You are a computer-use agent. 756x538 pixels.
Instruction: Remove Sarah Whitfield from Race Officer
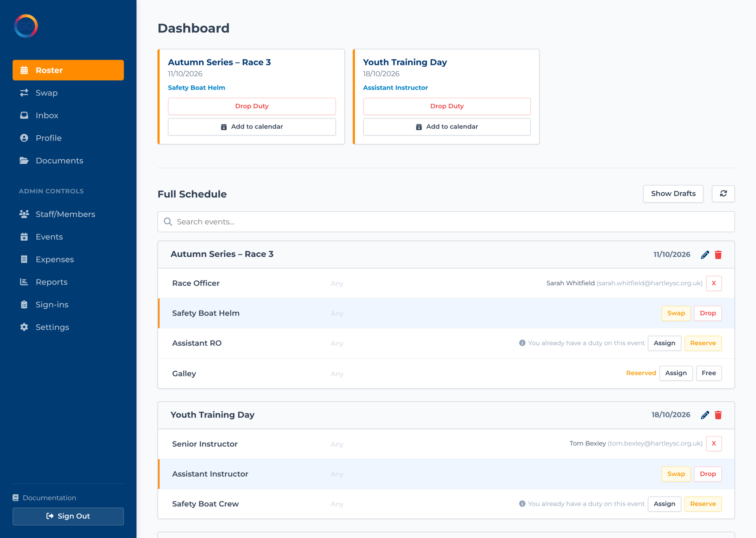coord(714,283)
